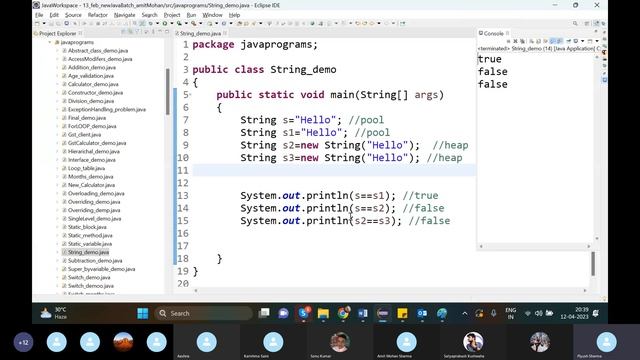
Task: Click the Display Selected Console icon
Action: pos(576,41)
